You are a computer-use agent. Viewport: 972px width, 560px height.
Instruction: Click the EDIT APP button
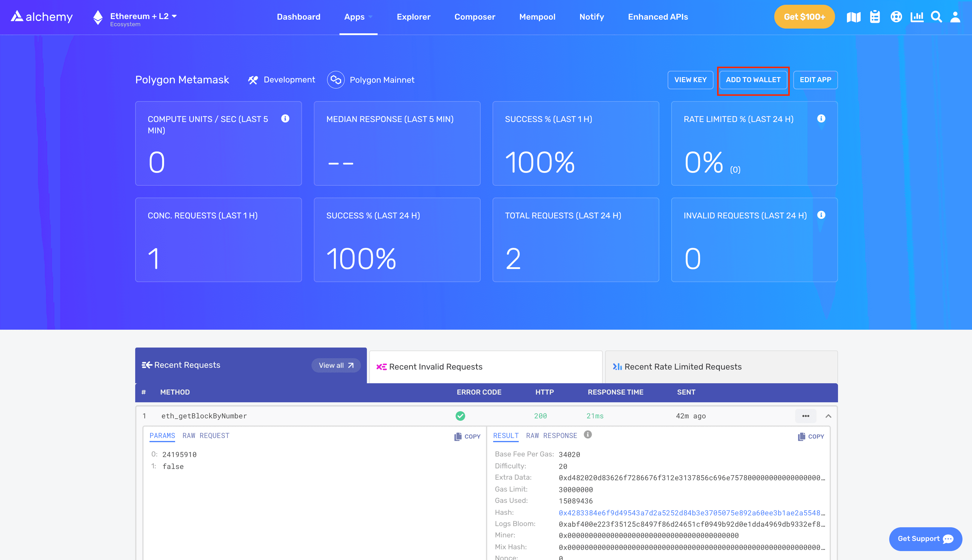click(x=815, y=80)
